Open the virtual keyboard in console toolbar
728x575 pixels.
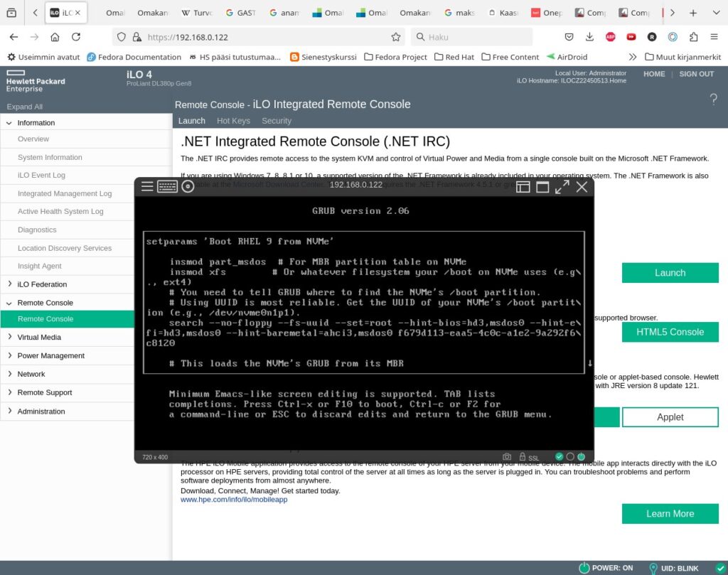coord(167,186)
